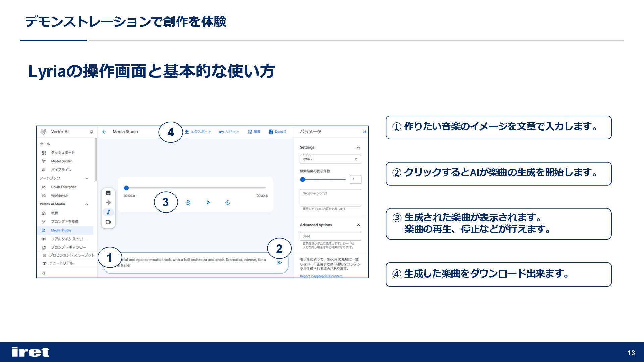Open the 履歴 history button
Viewport: 644px width, 362px height.
coord(254,132)
